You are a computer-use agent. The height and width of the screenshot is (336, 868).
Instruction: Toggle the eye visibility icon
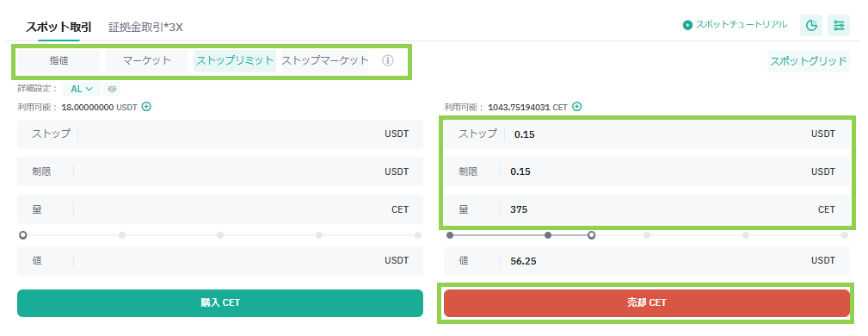coord(112,89)
